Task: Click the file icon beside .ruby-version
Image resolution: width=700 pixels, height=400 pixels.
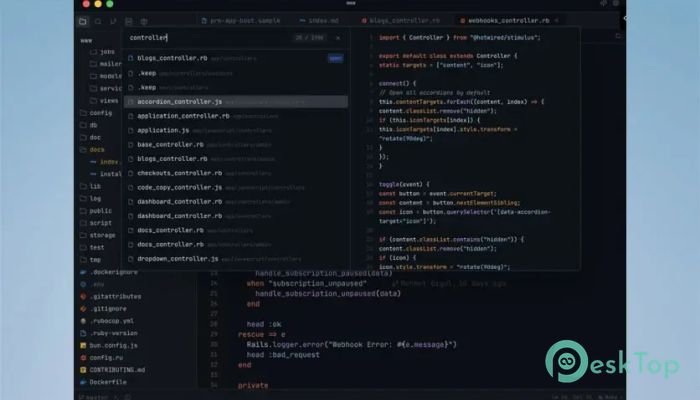Action: [83, 333]
